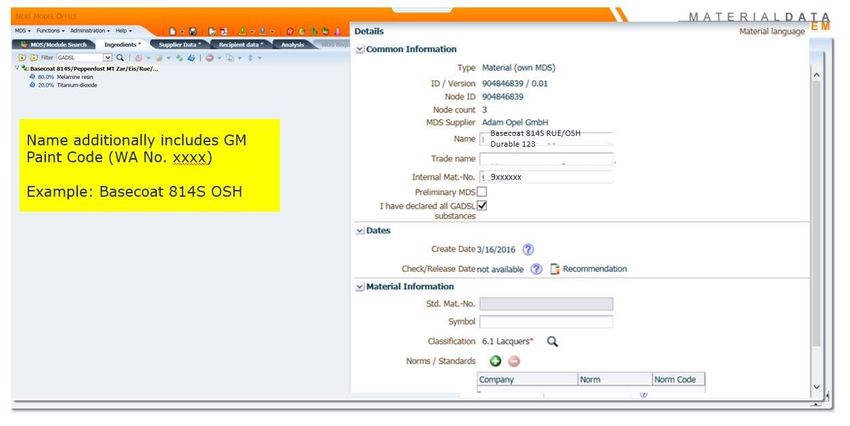Open dropdown arrow beside blue move arrows icon
The height and width of the screenshot is (426, 850).
(x=260, y=58)
